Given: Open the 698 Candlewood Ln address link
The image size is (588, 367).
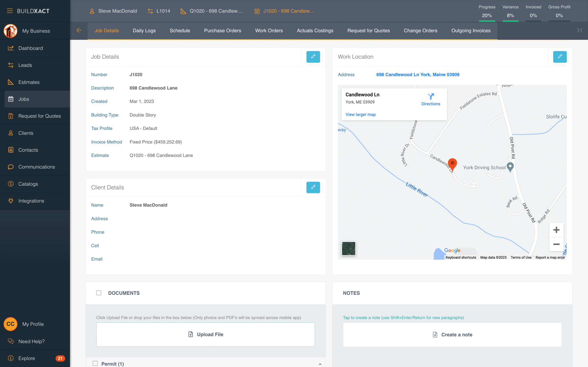Looking at the screenshot, I should [x=418, y=75].
